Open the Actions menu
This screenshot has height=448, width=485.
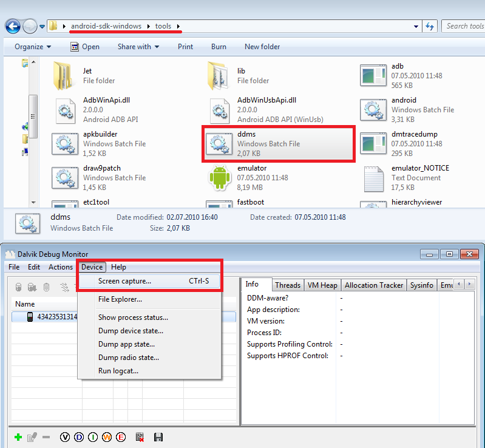(x=61, y=267)
